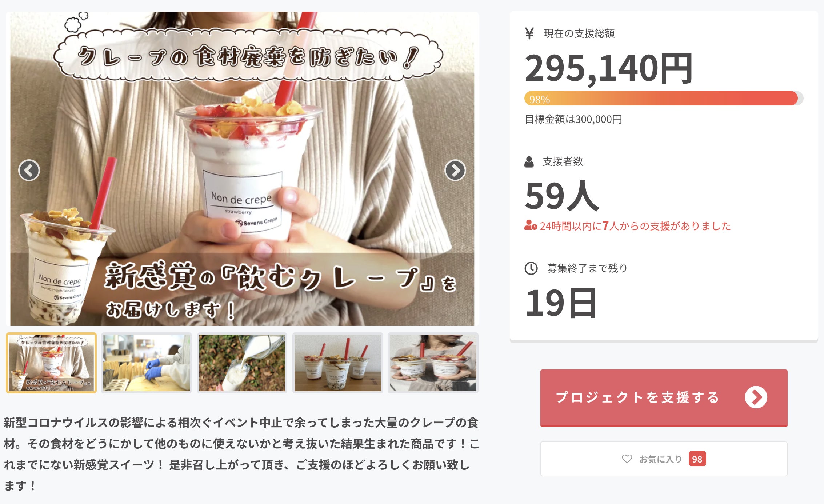
Task: Select the thumbnail showing blue gloves making crepes
Action: coord(147,363)
